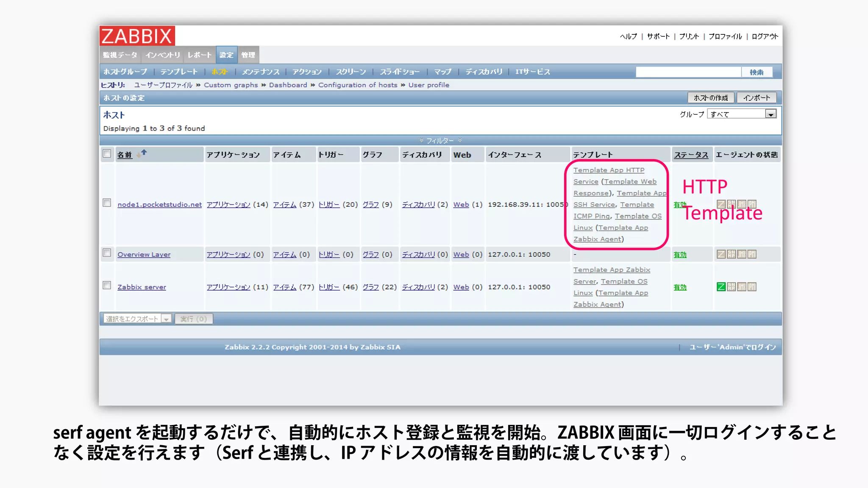868x488 pixels.
Task: Open the 選択をエクスポート dropdown
Action: (x=137, y=319)
